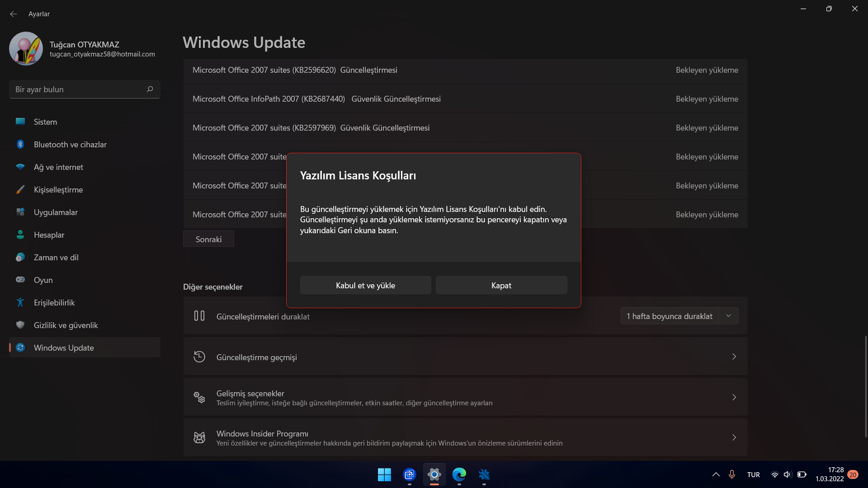The width and height of the screenshot is (868, 488).
Task: Click the Bir ayar bulun search field
Action: point(77,89)
